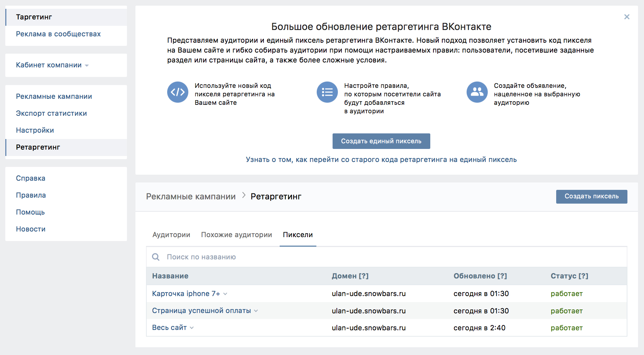Focus the Поиск по названию field
Viewport: 644px width, 355px height.
coord(387,257)
